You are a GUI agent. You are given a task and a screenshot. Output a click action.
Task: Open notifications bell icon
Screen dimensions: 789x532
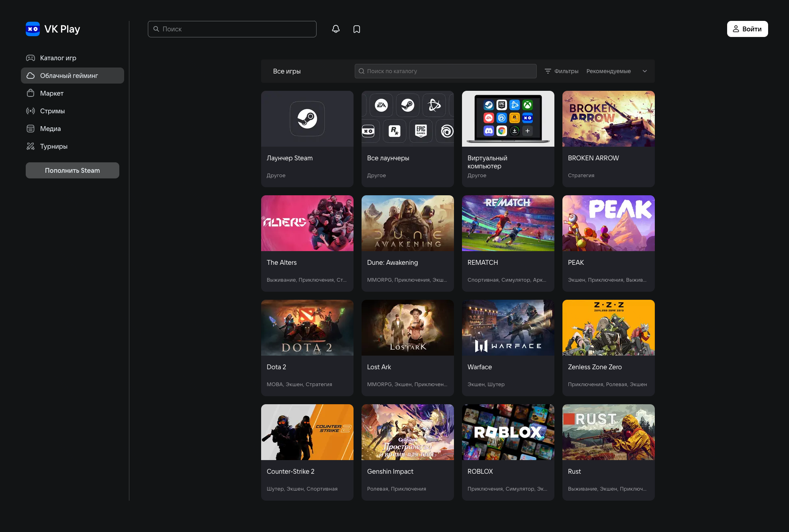tap(336, 29)
